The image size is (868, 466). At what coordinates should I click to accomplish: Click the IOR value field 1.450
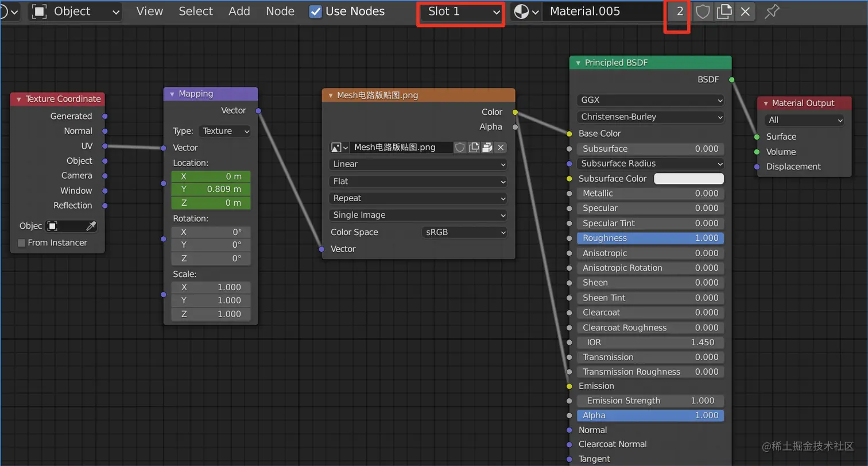pos(650,342)
